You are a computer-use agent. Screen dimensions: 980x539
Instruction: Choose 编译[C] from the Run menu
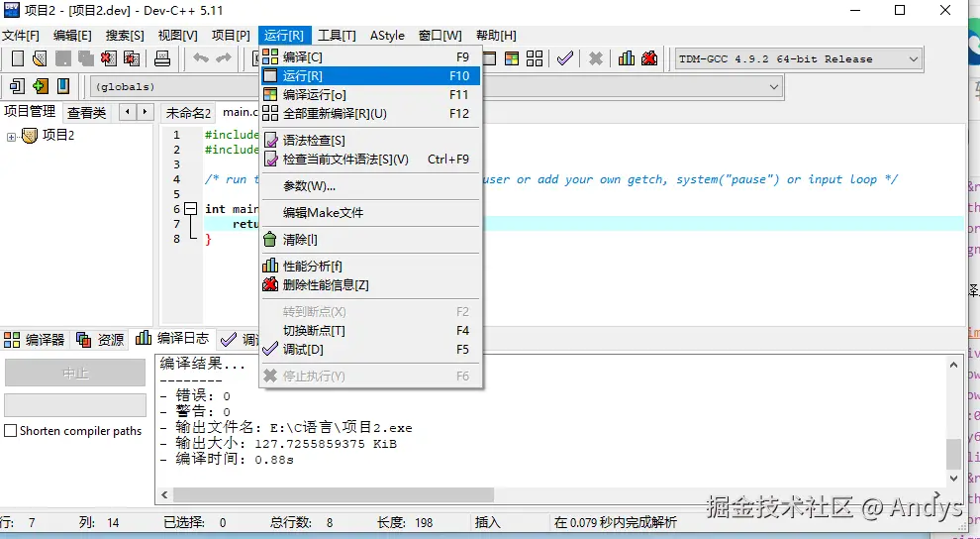(371, 56)
